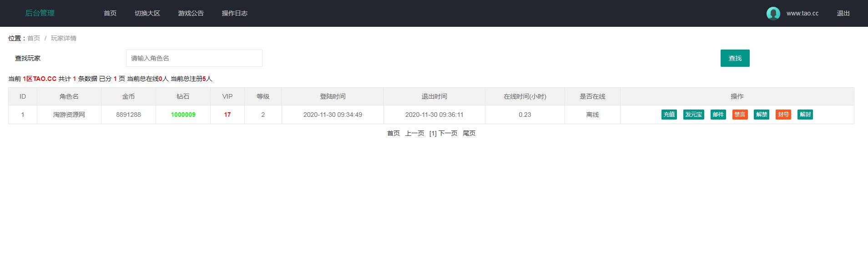Unmute the player with 解禁 button
This screenshot has height=265, width=868.
pyautogui.click(x=762, y=115)
